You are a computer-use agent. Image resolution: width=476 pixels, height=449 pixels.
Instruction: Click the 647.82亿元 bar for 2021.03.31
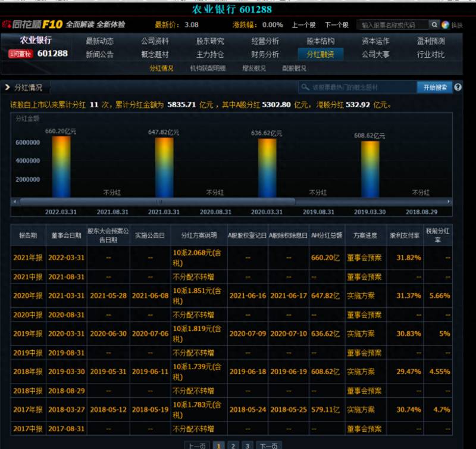click(164, 167)
